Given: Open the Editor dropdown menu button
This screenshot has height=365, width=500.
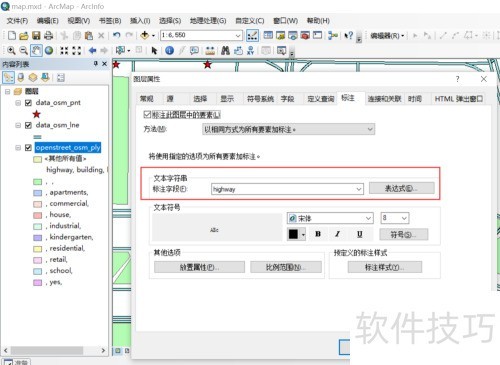Looking at the screenshot, I should (387, 35).
